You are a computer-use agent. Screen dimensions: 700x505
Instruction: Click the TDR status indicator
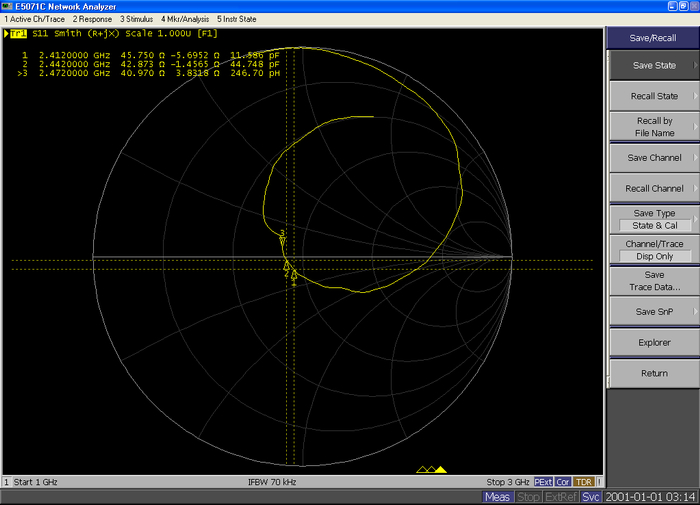(584, 482)
